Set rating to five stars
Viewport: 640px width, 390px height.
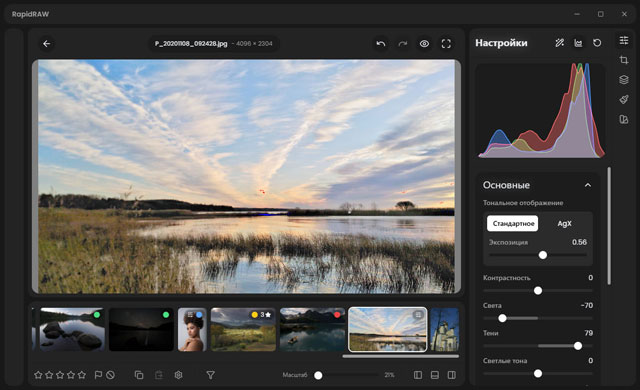(x=82, y=375)
